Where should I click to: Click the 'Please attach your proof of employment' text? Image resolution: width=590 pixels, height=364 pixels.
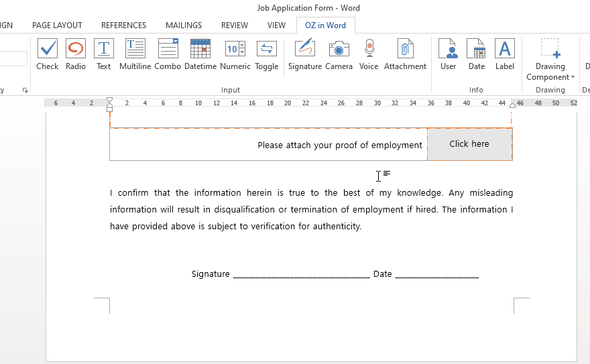(340, 145)
